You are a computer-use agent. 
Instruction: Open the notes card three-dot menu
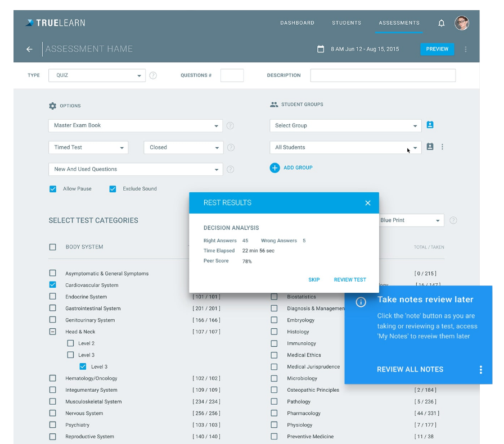click(x=480, y=370)
